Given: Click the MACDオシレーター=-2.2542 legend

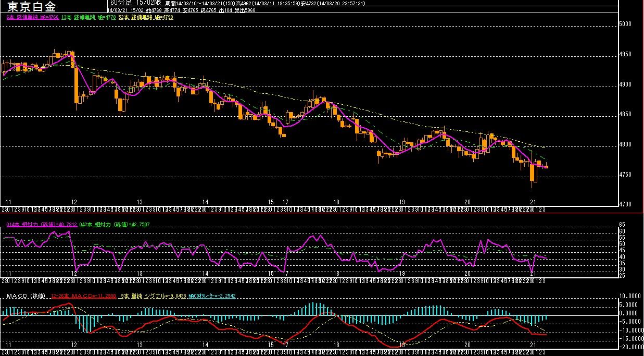Looking at the screenshot, I should tap(212, 296).
